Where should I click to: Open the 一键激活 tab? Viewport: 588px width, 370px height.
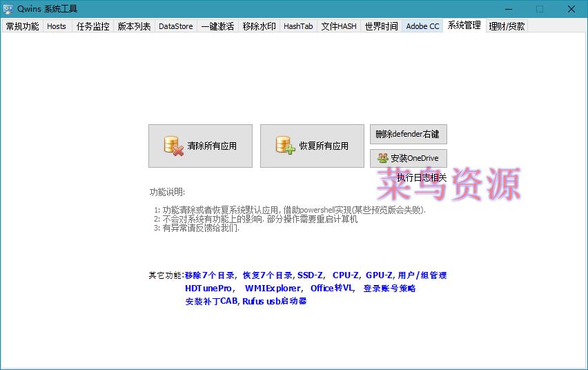click(x=217, y=26)
